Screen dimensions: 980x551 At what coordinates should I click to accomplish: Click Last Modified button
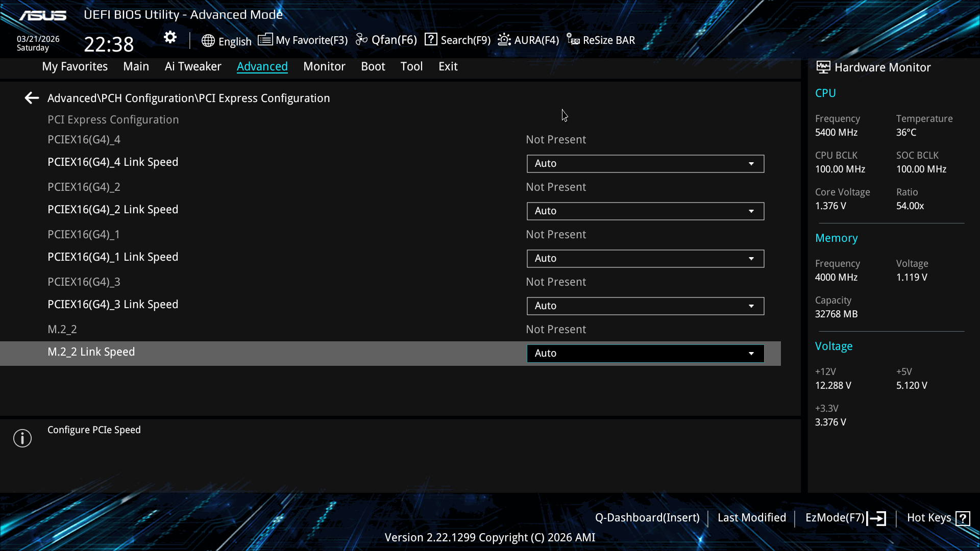click(751, 518)
